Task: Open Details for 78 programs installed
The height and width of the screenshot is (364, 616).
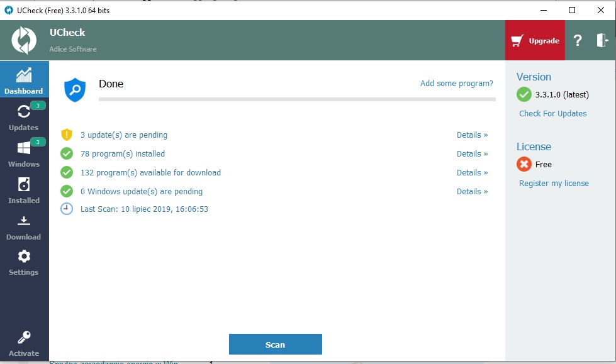Action: point(472,153)
